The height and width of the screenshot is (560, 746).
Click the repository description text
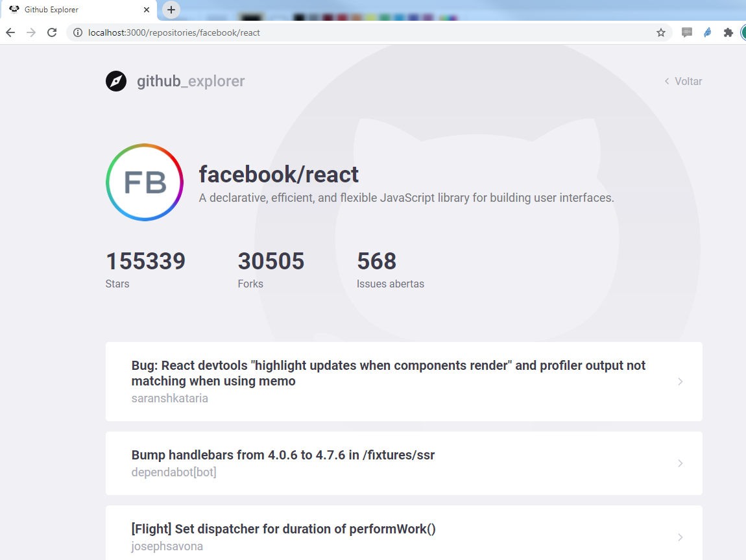pos(406,198)
